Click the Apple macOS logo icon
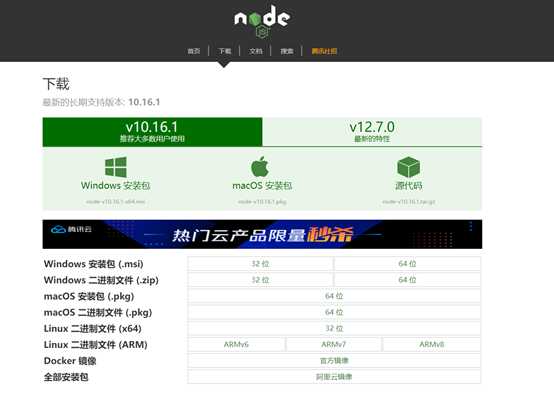This screenshot has width=554, height=399. pyautogui.click(x=260, y=166)
